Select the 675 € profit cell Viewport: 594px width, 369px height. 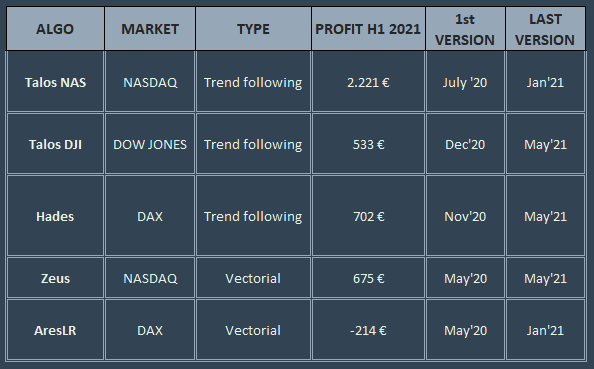coord(368,278)
